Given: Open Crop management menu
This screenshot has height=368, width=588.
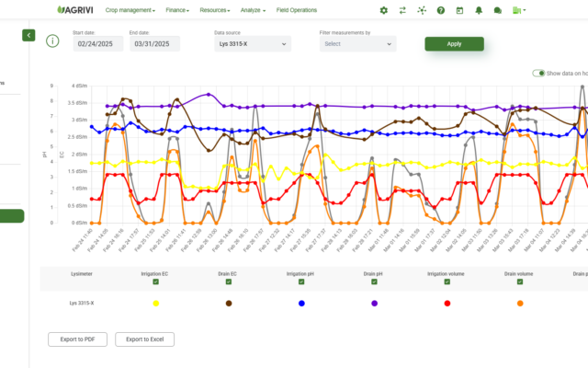Looking at the screenshot, I should coord(130,10).
